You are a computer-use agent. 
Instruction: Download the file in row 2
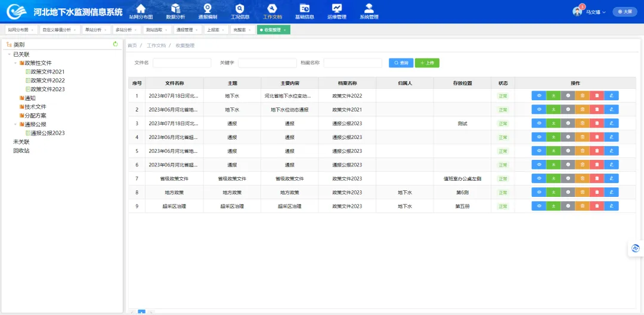click(x=553, y=110)
